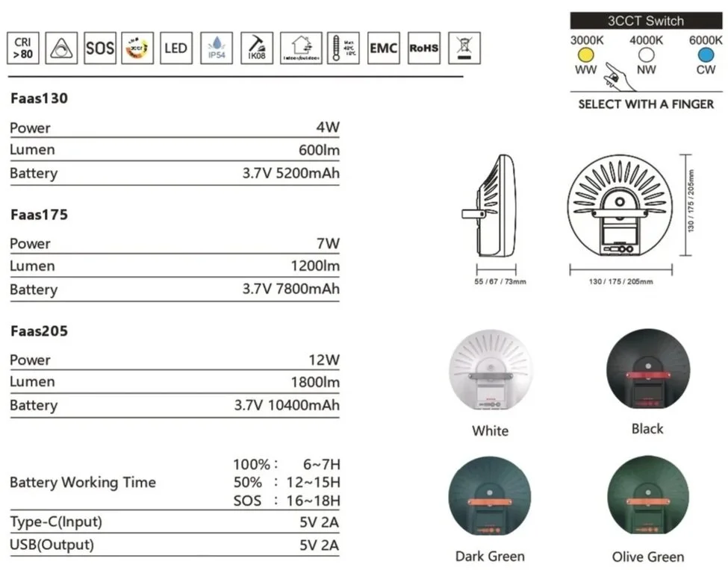
Task: Click the 50% : 12~15H runtime line
Action: 287,483
